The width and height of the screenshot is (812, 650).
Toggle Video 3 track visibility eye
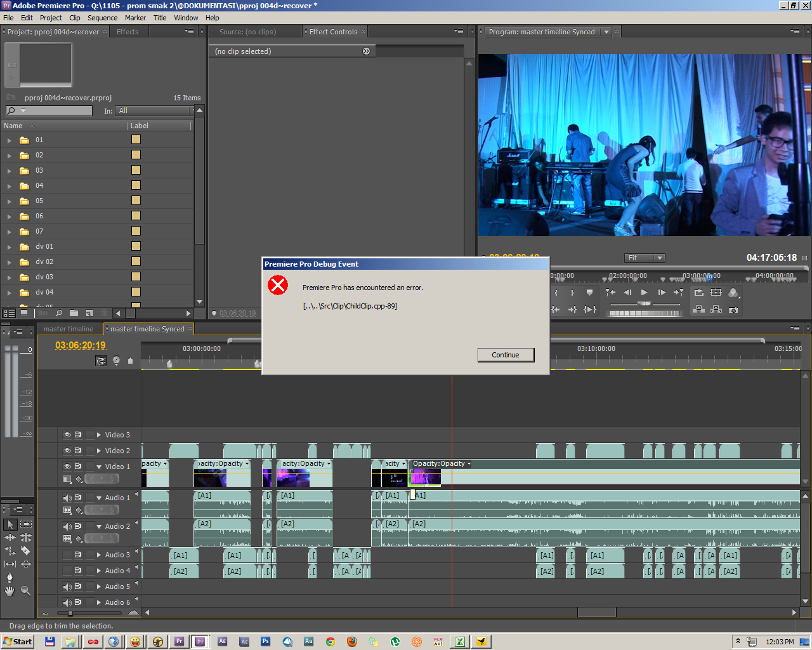[67, 435]
